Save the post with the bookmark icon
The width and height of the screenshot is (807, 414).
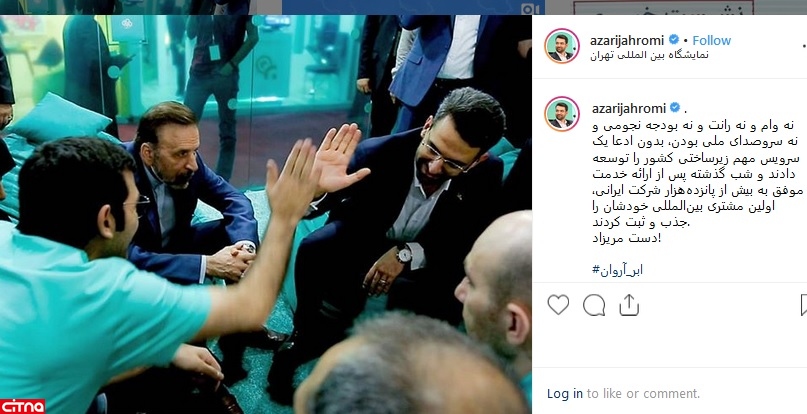pyautogui.click(x=803, y=305)
